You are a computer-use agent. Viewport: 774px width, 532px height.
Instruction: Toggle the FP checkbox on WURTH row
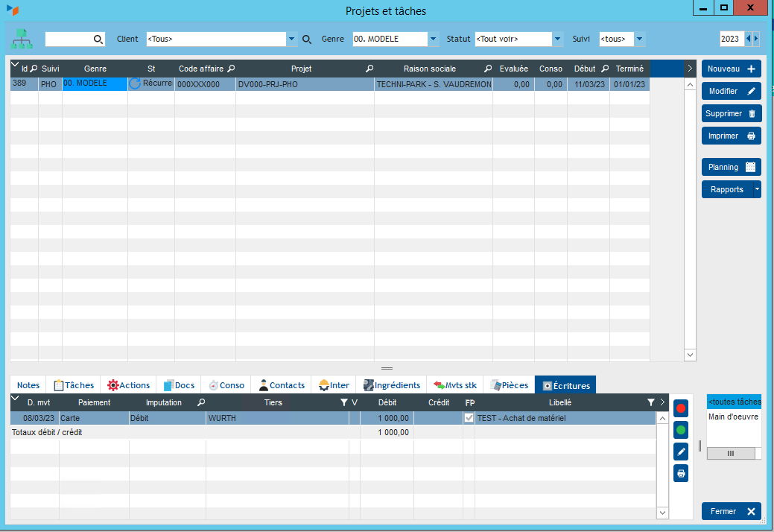tap(469, 419)
